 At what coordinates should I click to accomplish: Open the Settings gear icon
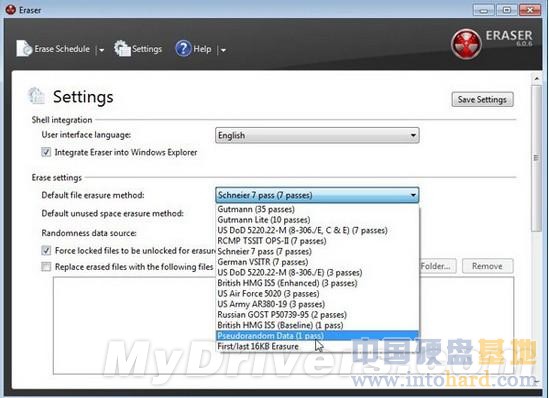click(x=122, y=48)
